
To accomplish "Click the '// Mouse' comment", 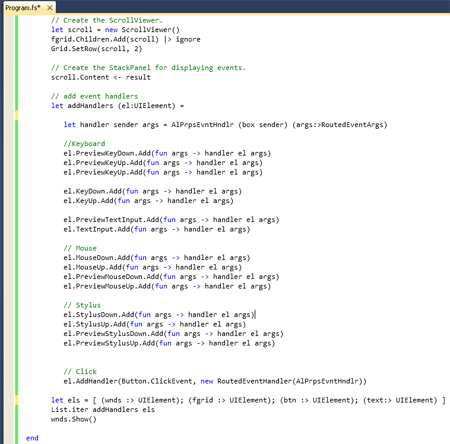I will pyautogui.click(x=80, y=248).
